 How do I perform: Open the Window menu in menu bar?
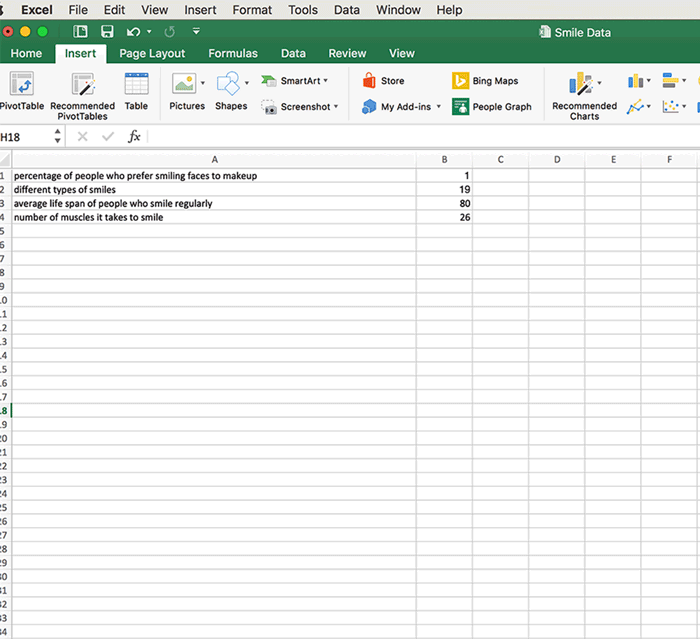pos(398,10)
